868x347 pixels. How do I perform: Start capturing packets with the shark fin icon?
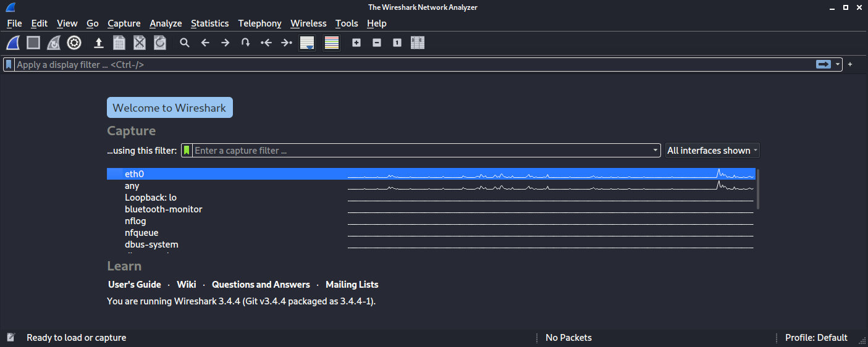pos(13,43)
